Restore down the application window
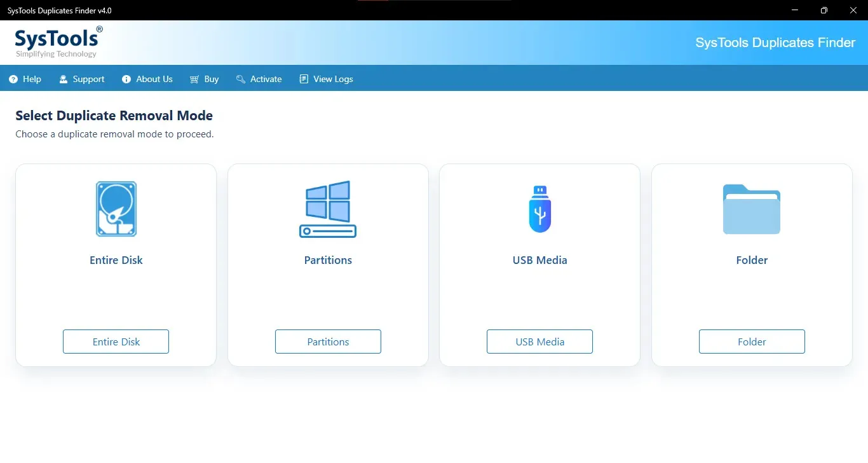The image size is (868, 463). pos(824,10)
